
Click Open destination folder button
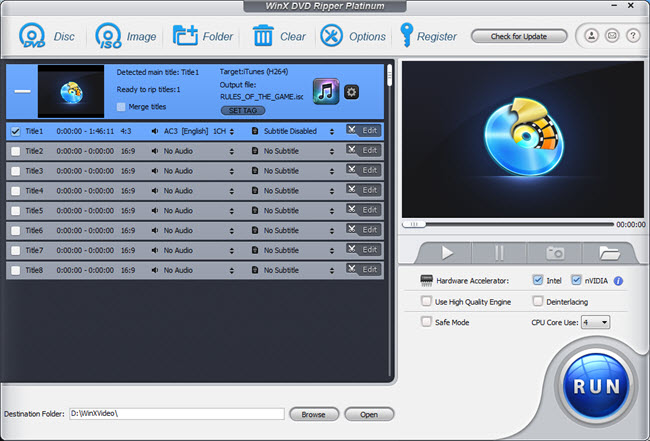[x=369, y=414]
